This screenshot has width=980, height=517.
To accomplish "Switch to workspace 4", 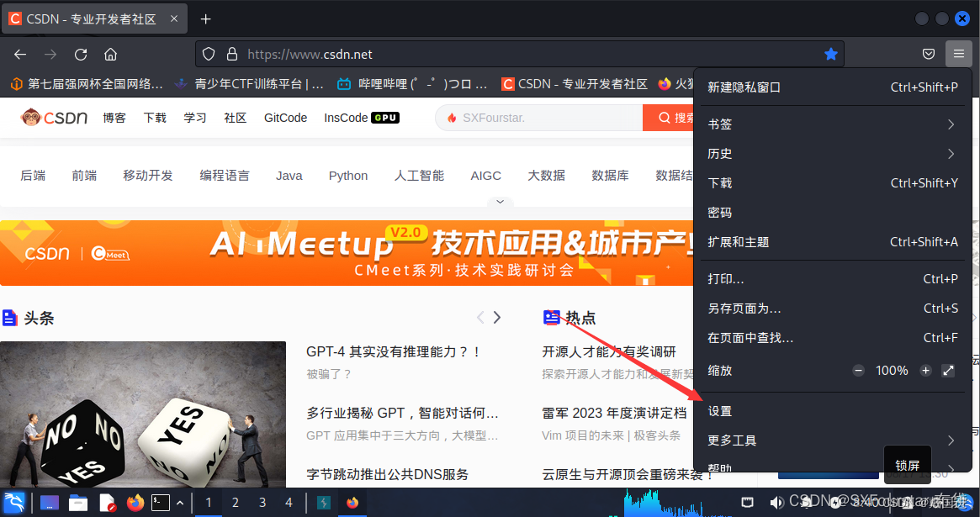I will (289, 503).
